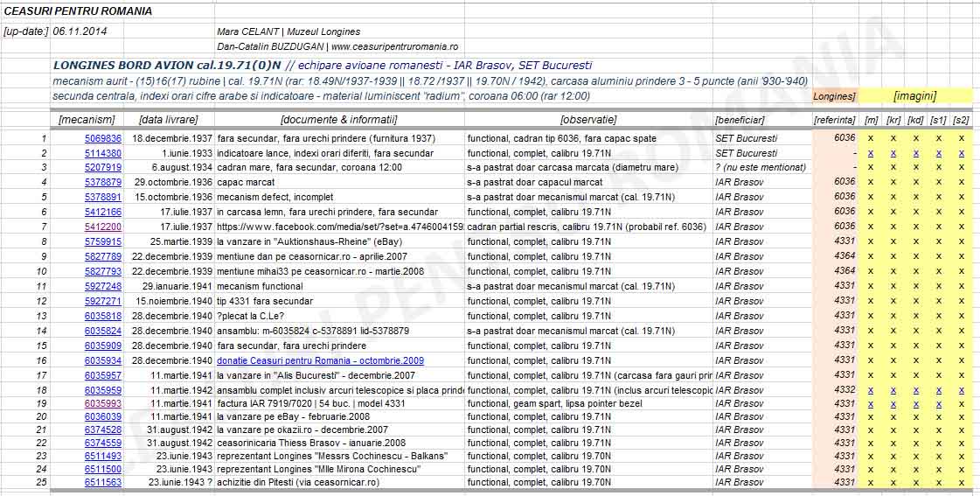Select 'achizitie din Pitesti (via ceasornicar.ro)' cell
This screenshot has width=980, height=496.
point(339,482)
